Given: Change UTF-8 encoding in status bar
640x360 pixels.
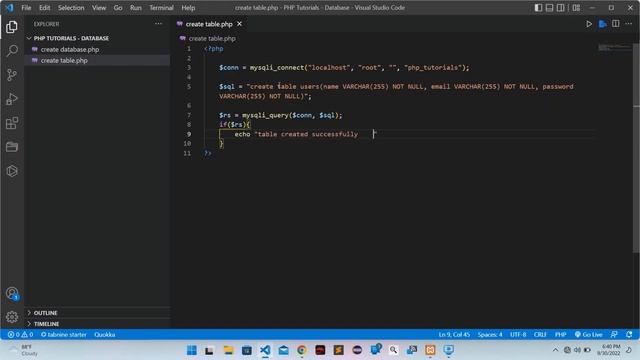Looking at the screenshot, I should point(518,335).
